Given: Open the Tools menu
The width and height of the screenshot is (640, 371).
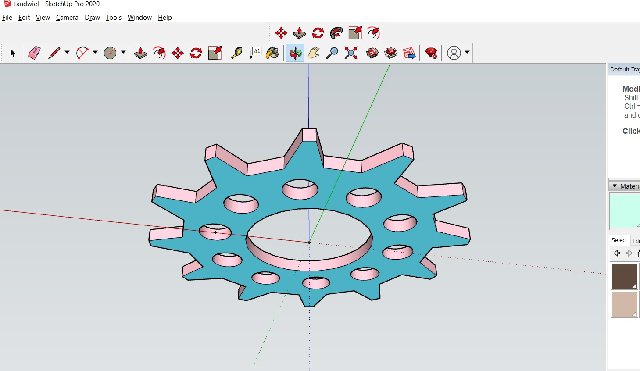Looking at the screenshot, I should pos(114,18).
